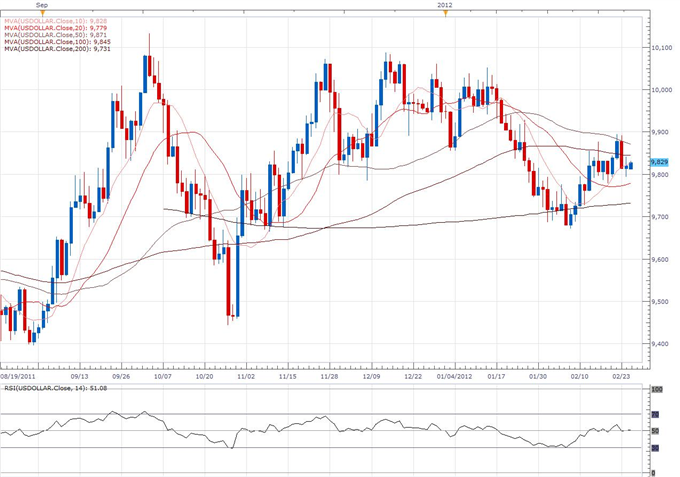This screenshot has width=680, height=477.
Task: Click the 01/04/2012 date axis label
Action: pyautogui.click(x=456, y=377)
